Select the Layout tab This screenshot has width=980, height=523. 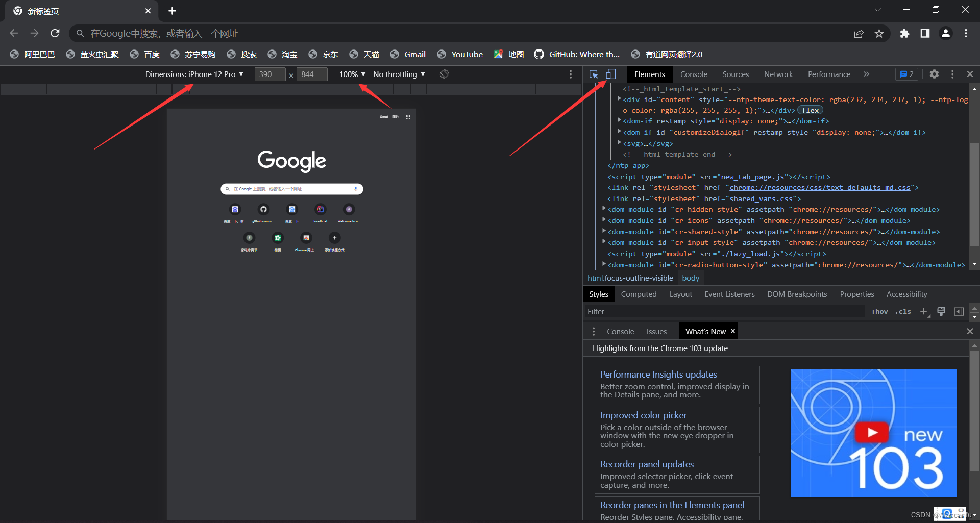tap(681, 294)
